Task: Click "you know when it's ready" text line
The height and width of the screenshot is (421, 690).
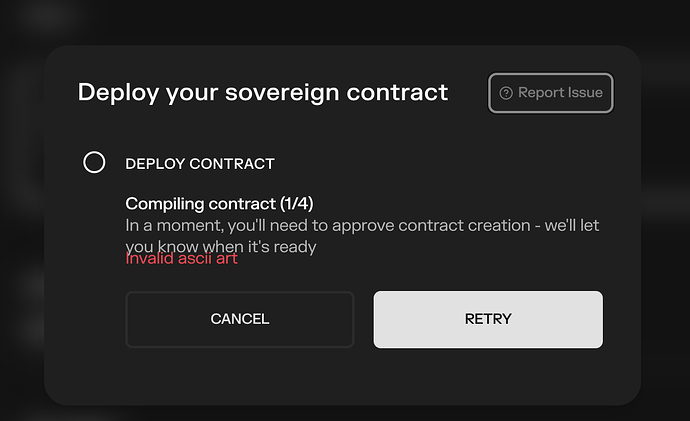Action: point(221,245)
